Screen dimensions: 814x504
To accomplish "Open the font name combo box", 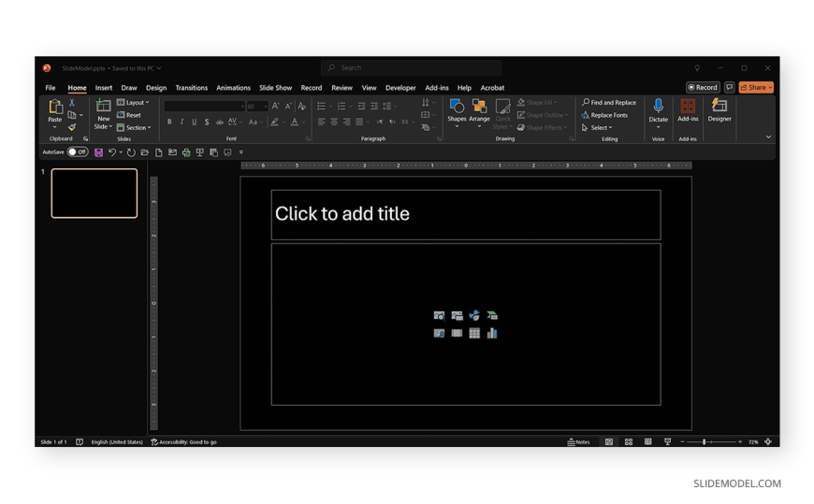I will [x=205, y=106].
